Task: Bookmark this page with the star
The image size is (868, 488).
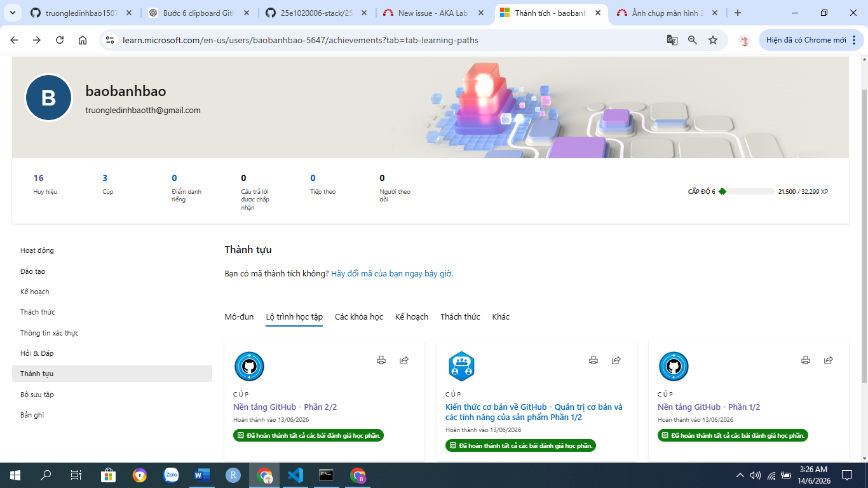Action: [713, 40]
